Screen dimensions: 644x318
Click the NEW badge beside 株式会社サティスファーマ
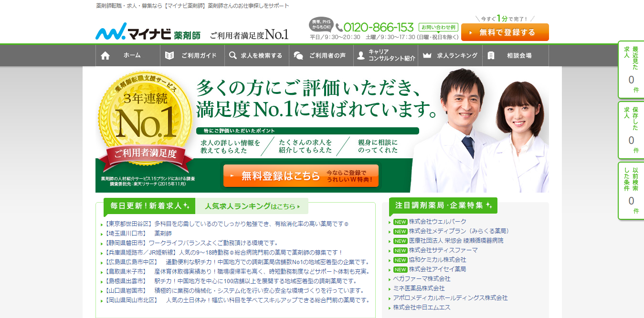[x=400, y=251]
